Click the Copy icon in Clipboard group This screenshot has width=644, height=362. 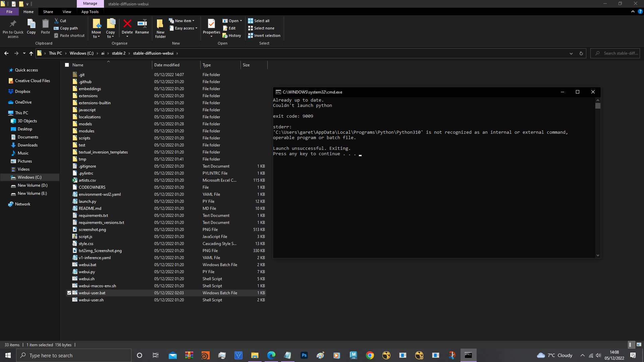coord(31,24)
